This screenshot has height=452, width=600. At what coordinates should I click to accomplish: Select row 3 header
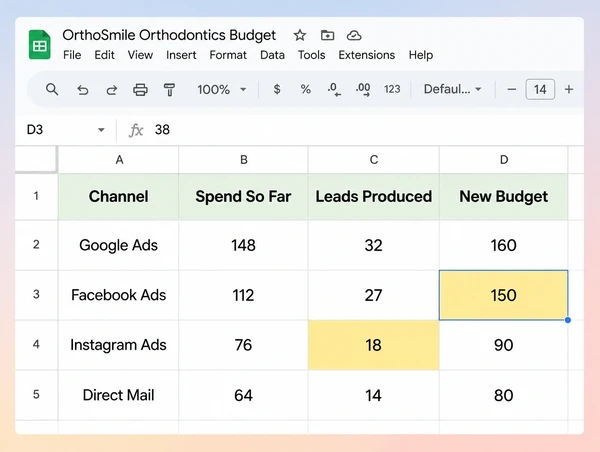pos(36,295)
